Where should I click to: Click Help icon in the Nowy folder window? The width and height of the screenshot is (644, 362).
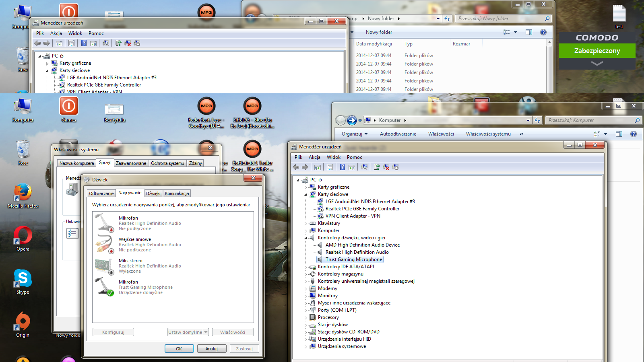[543, 32]
